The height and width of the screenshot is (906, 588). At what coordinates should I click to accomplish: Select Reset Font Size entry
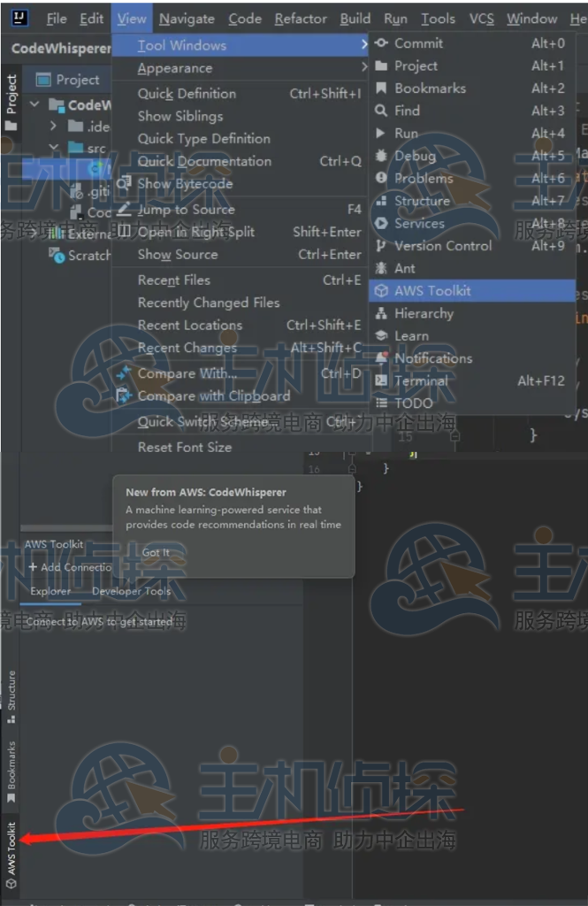point(240,447)
